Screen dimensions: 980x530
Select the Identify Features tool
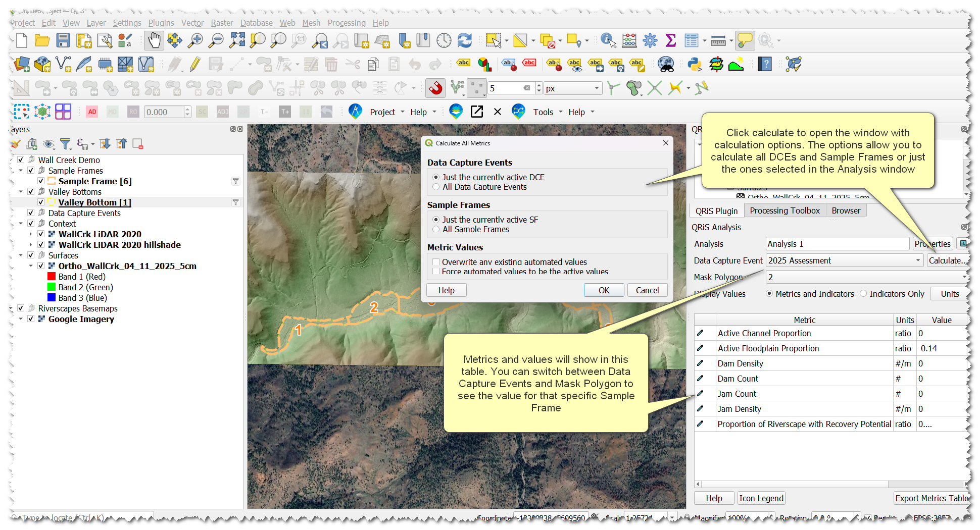[608, 40]
